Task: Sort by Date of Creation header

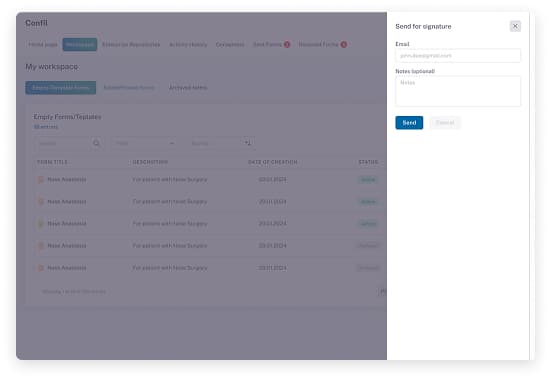Action: coord(272,162)
